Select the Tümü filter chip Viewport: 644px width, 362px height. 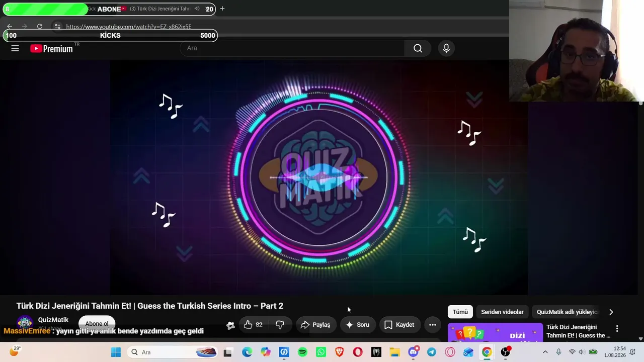[460, 312]
